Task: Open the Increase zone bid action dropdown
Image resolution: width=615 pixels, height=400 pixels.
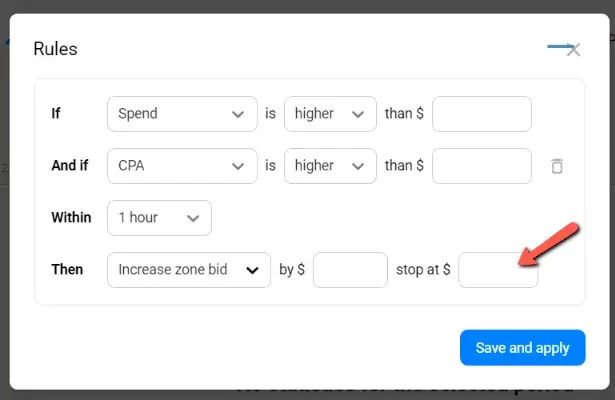Action: point(189,270)
